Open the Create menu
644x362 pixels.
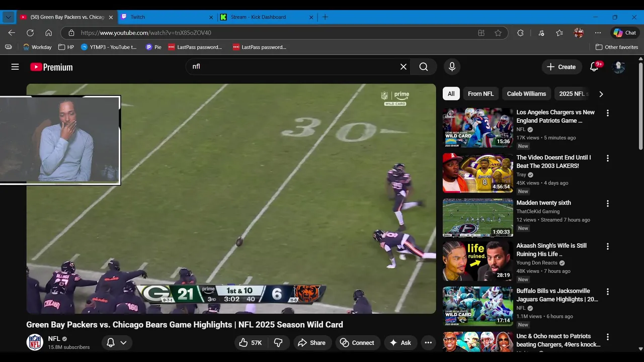561,67
